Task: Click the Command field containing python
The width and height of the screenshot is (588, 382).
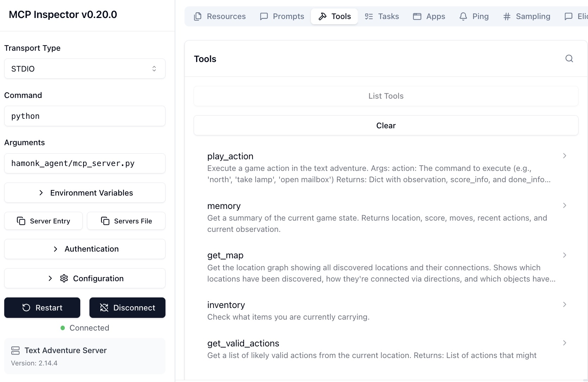Action: tap(85, 116)
